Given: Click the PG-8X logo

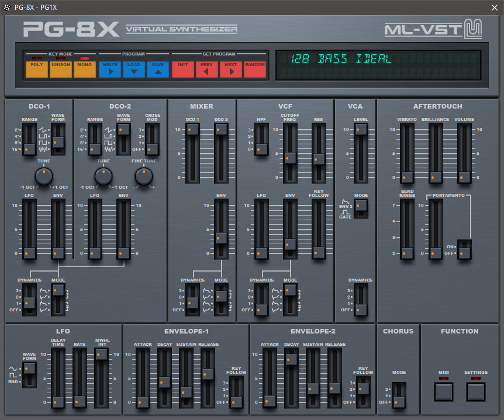Looking at the screenshot, I should pyautogui.click(x=71, y=29).
